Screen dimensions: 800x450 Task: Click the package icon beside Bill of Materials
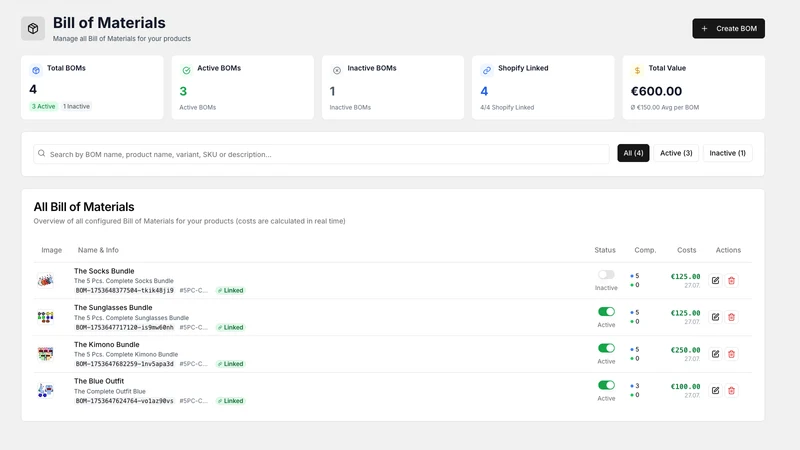coord(33,29)
